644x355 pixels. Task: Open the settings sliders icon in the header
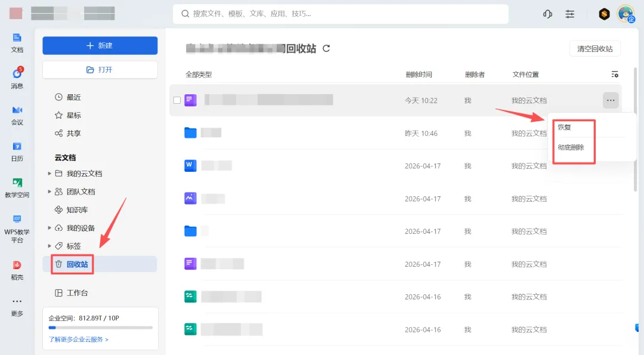pyautogui.click(x=569, y=14)
